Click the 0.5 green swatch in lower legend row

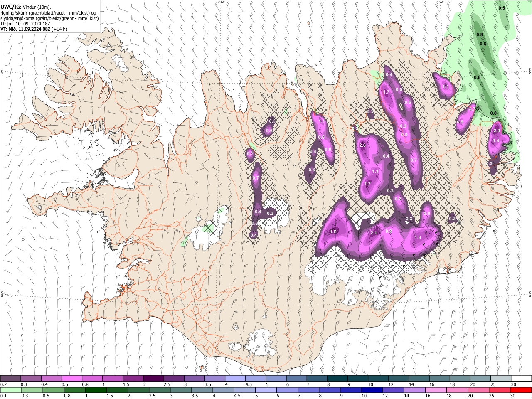(x=53, y=390)
